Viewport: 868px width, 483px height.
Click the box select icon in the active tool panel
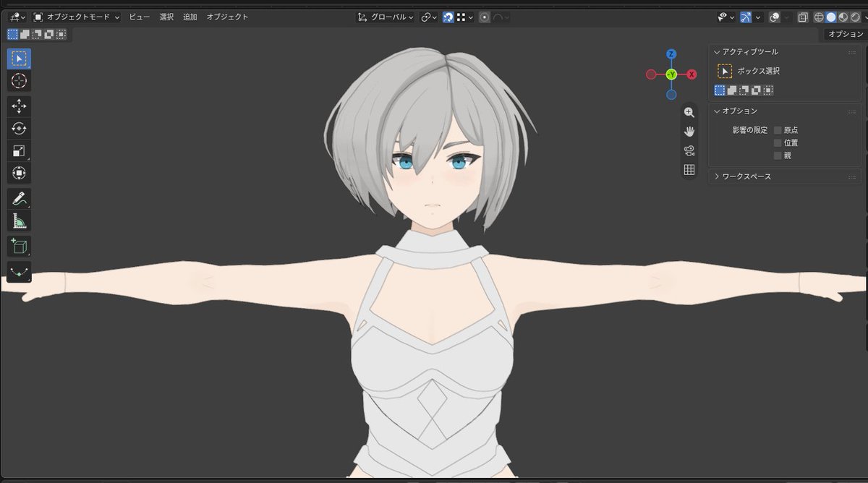coord(725,71)
